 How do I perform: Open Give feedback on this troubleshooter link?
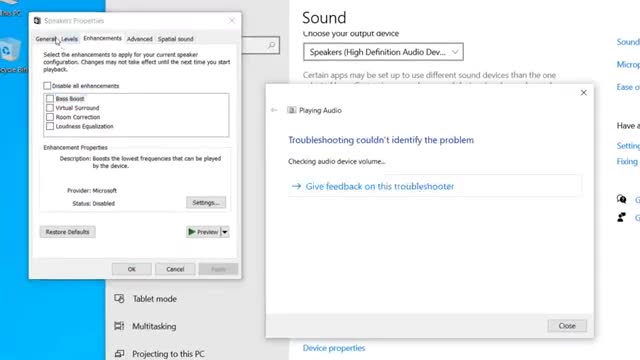pos(380,186)
